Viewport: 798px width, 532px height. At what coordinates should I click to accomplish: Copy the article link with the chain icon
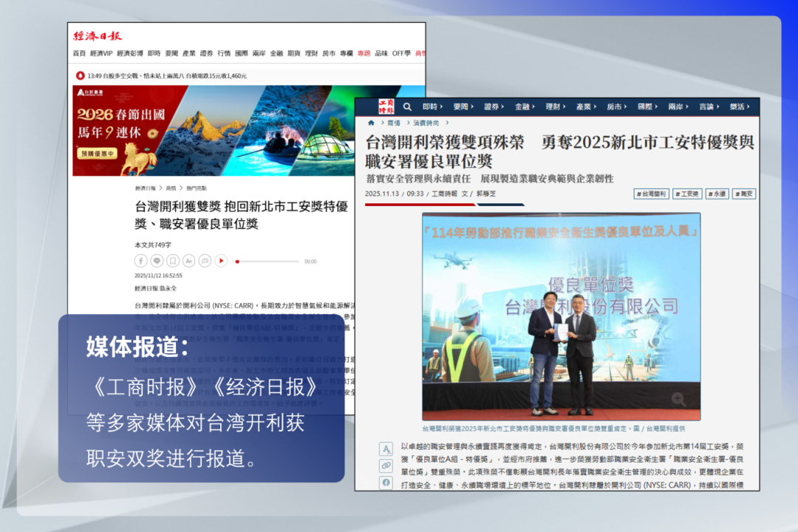[386, 466]
